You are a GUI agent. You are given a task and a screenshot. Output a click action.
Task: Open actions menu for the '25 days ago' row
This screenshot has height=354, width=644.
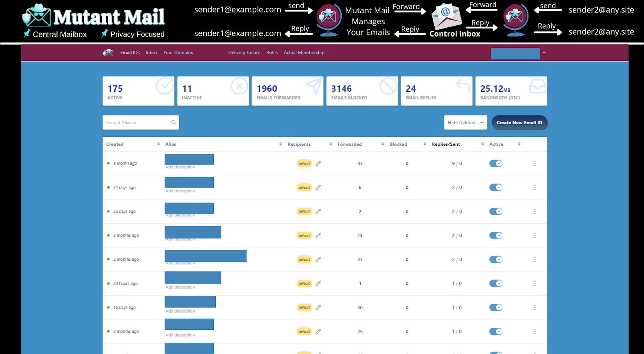coord(535,212)
